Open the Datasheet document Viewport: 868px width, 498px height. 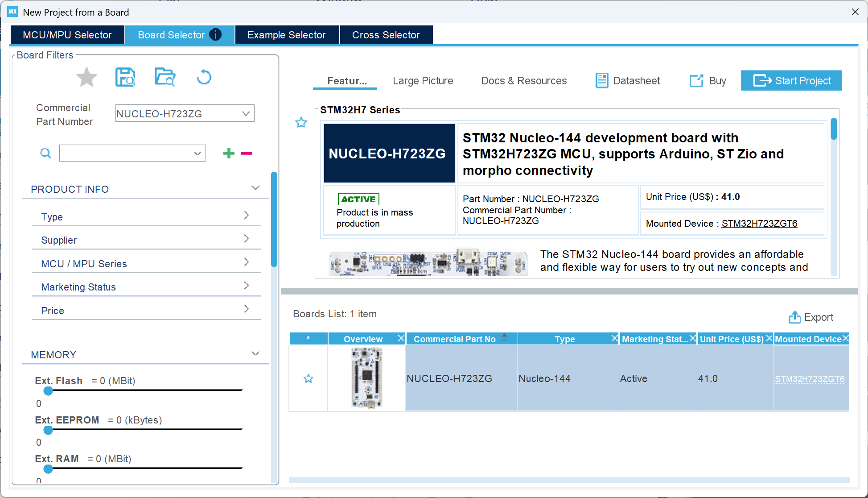pos(628,81)
